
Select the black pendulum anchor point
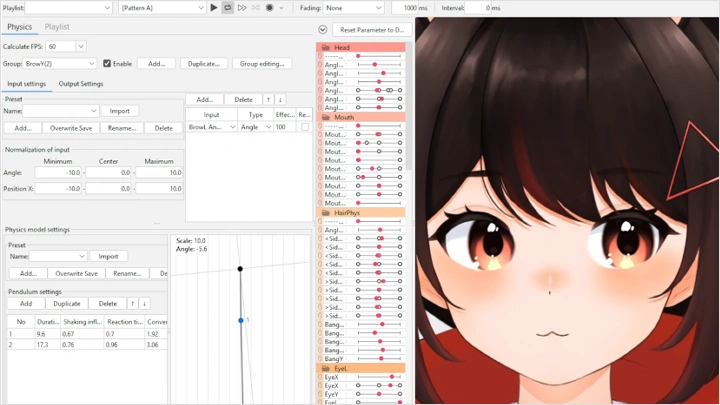[x=240, y=269]
